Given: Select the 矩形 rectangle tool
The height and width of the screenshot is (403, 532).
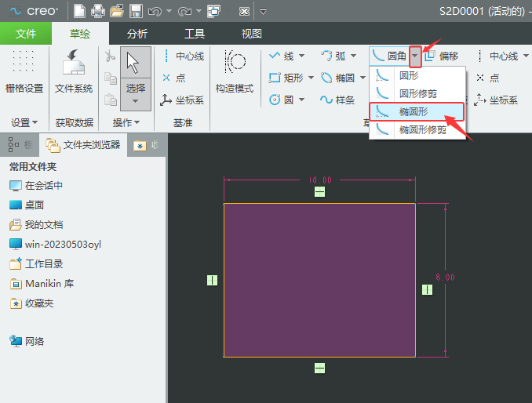Looking at the screenshot, I should (x=286, y=78).
